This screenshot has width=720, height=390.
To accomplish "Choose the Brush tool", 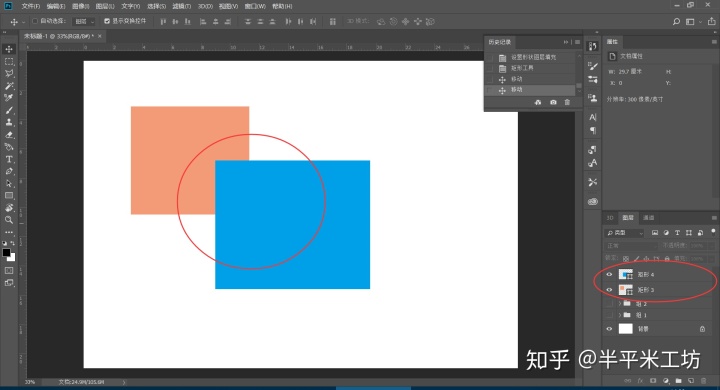I will [x=9, y=110].
